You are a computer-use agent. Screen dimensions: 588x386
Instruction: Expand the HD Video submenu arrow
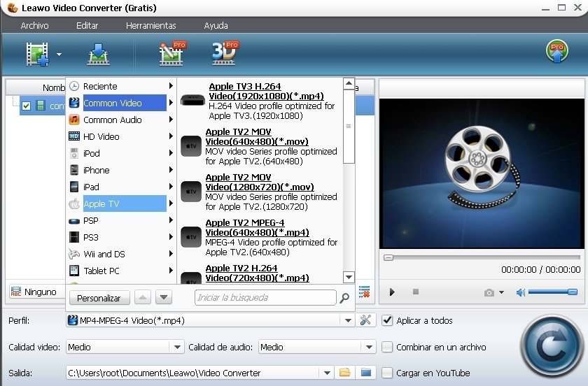coord(171,136)
